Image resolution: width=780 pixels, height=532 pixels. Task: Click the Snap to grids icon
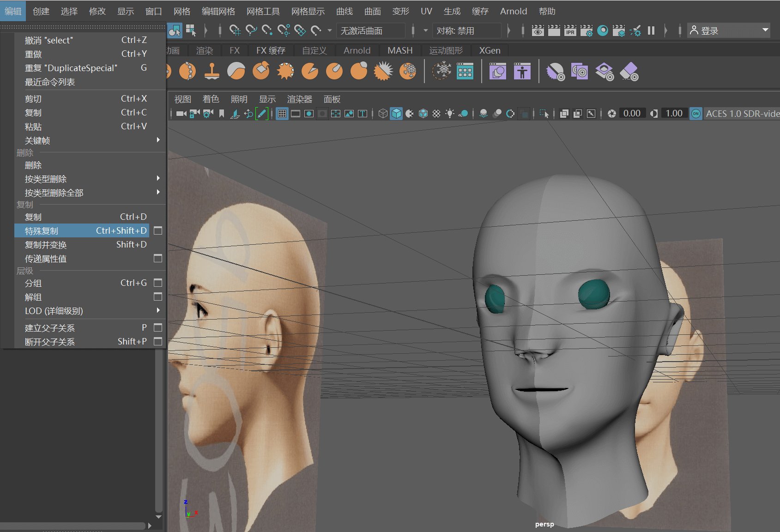235,30
